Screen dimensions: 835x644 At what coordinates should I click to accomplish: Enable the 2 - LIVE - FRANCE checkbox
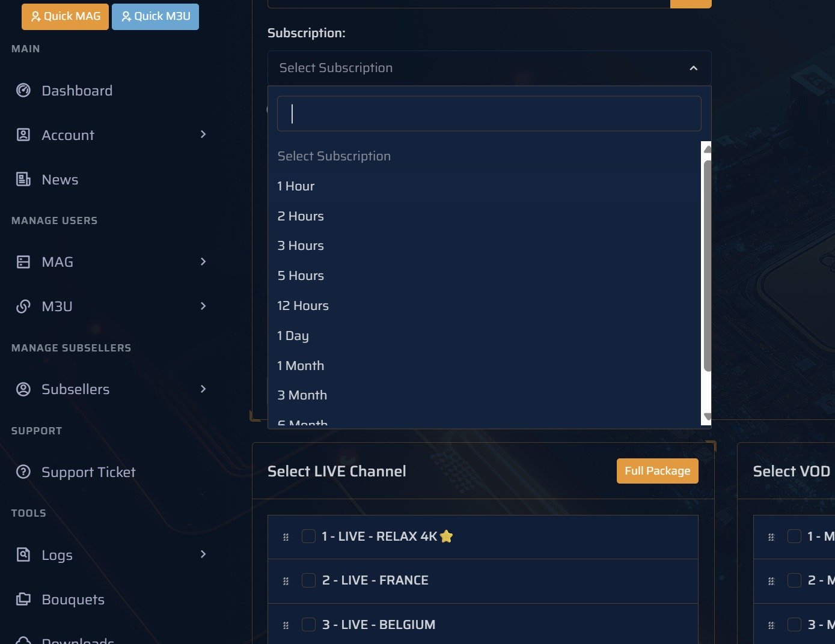[308, 580]
